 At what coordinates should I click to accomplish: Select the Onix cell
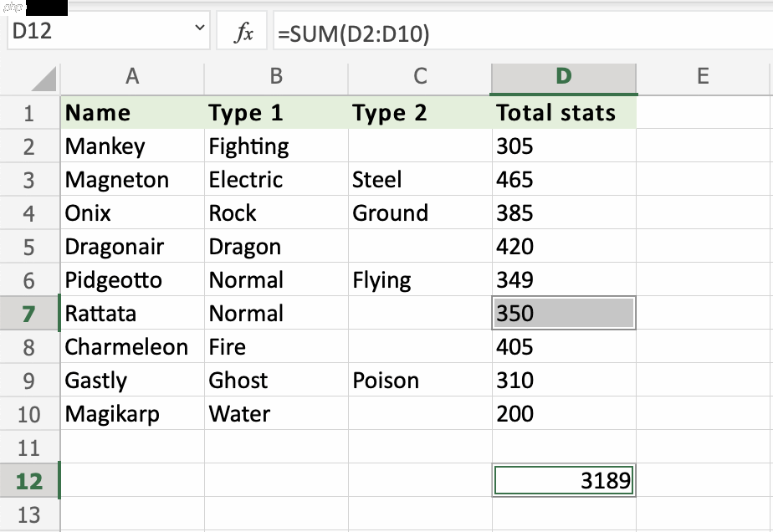(132, 213)
